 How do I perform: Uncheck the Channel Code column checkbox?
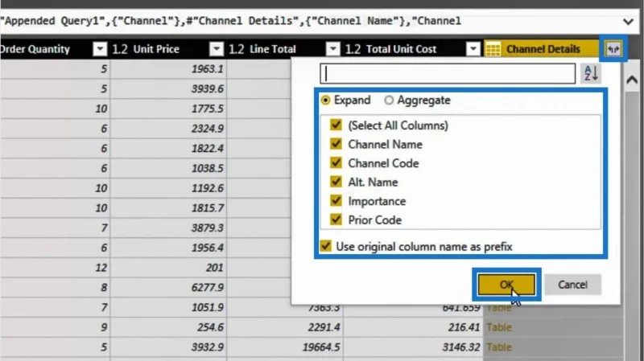tap(336, 163)
